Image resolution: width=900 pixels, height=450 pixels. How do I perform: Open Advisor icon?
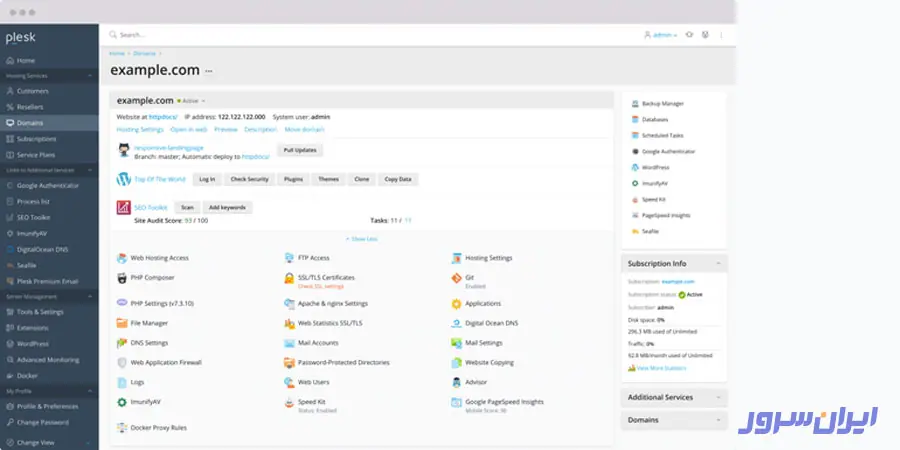pyautogui.click(x=456, y=382)
